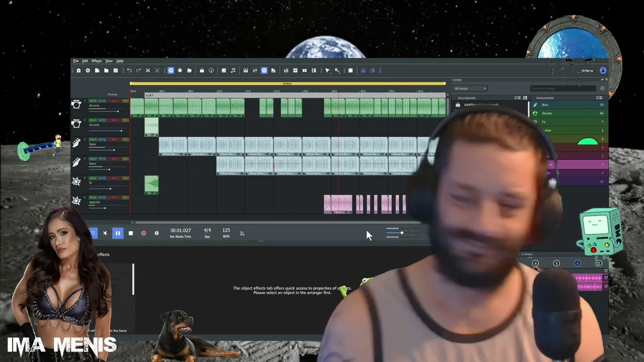Image resolution: width=644 pixels, height=362 pixels.
Task: Click the Soundpools checklist filter icon
Action: tap(517, 98)
